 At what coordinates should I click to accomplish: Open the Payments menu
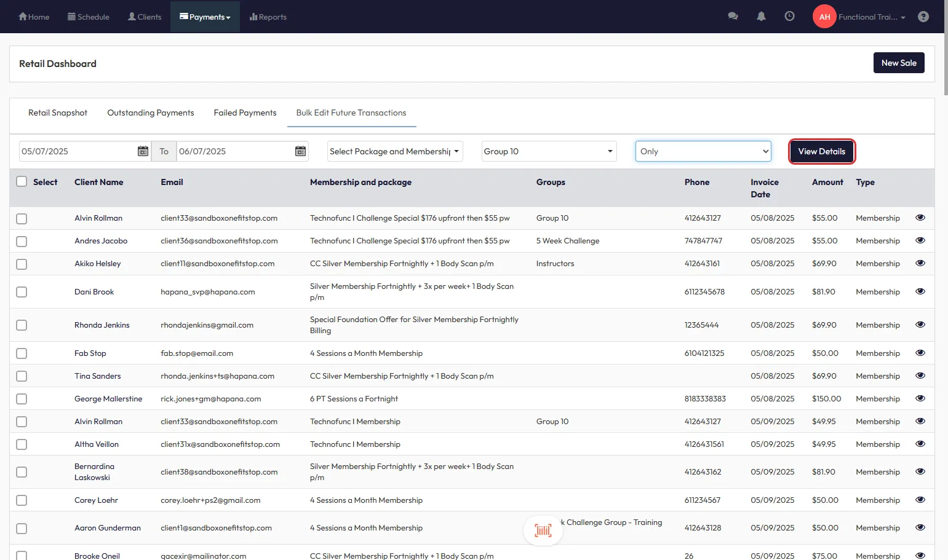[x=205, y=17]
